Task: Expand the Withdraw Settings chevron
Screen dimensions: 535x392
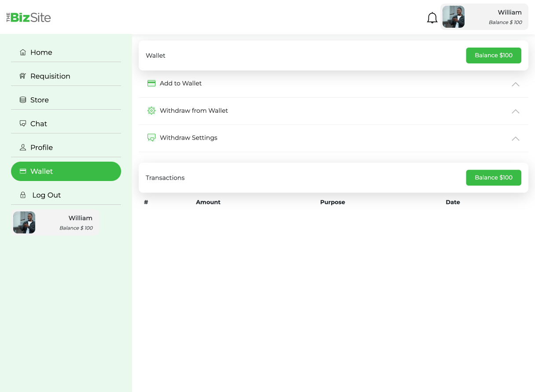Action: (x=515, y=139)
